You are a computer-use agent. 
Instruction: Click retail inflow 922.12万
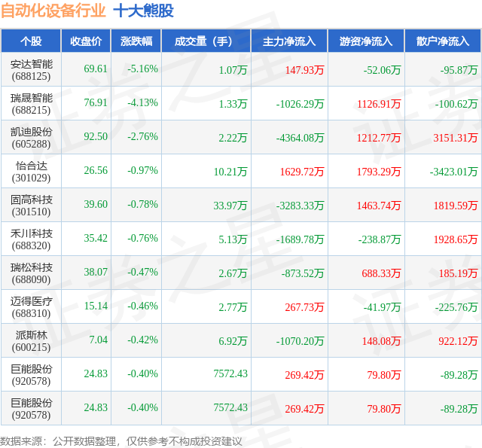tap(458, 341)
